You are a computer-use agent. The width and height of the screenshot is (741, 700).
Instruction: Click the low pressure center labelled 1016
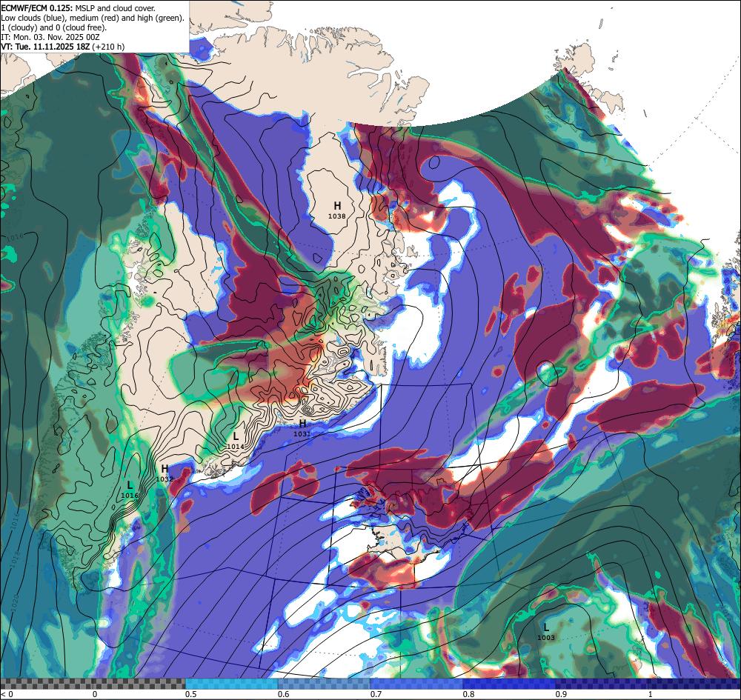click(130, 490)
